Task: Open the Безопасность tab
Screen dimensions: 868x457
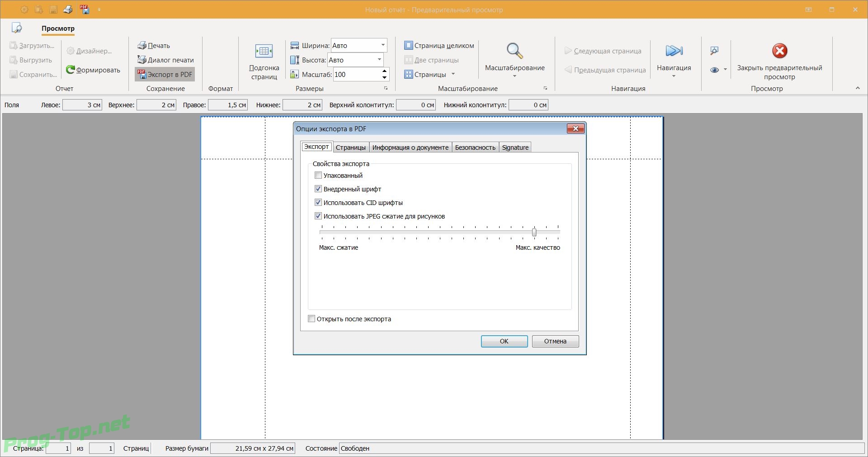Action: click(x=475, y=148)
